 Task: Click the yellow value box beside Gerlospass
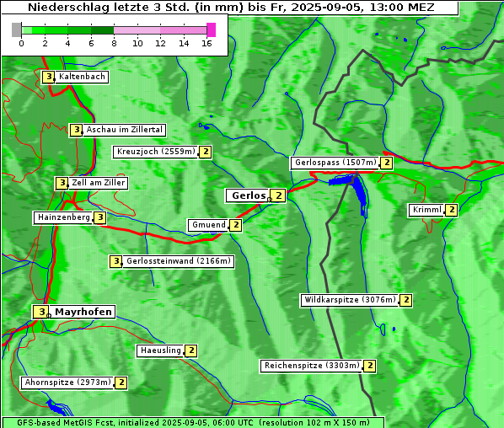(x=386, y=163)
